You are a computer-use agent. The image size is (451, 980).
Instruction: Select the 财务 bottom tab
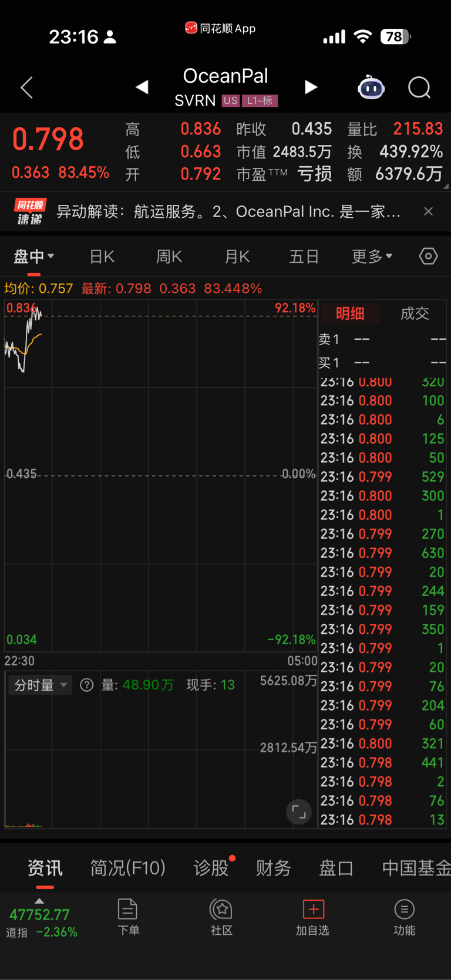tap(273, 868)
